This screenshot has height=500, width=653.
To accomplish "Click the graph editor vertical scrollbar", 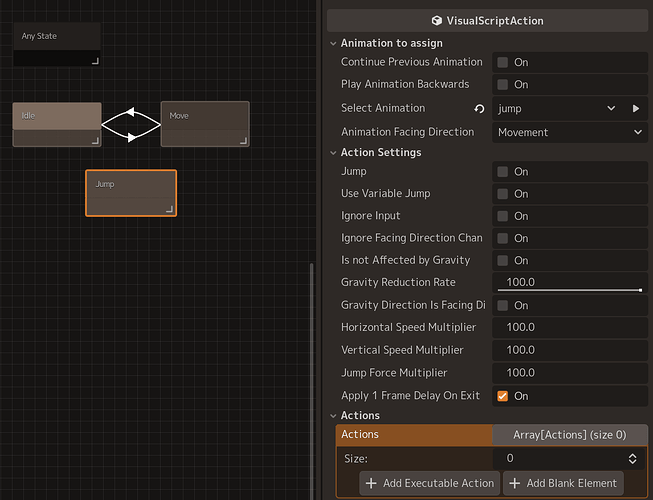I will pos(312,381).
